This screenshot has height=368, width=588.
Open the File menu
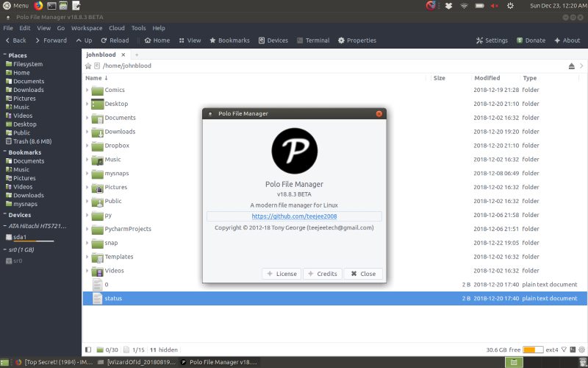(8, 28)
